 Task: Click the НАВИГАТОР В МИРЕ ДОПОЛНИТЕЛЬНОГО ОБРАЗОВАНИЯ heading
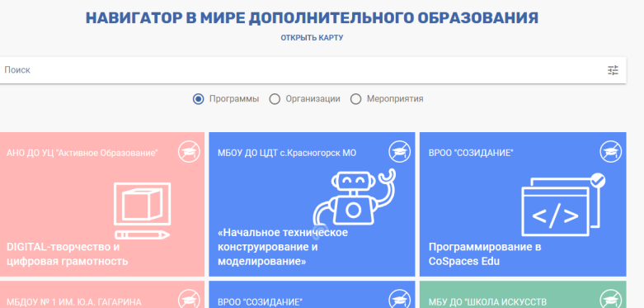point(312,18)
